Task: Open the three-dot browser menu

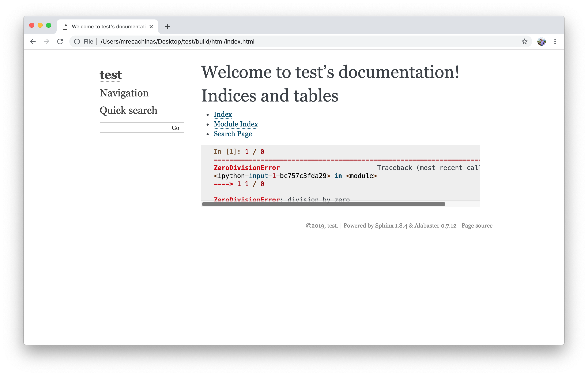Action: [x=555, y=41]
